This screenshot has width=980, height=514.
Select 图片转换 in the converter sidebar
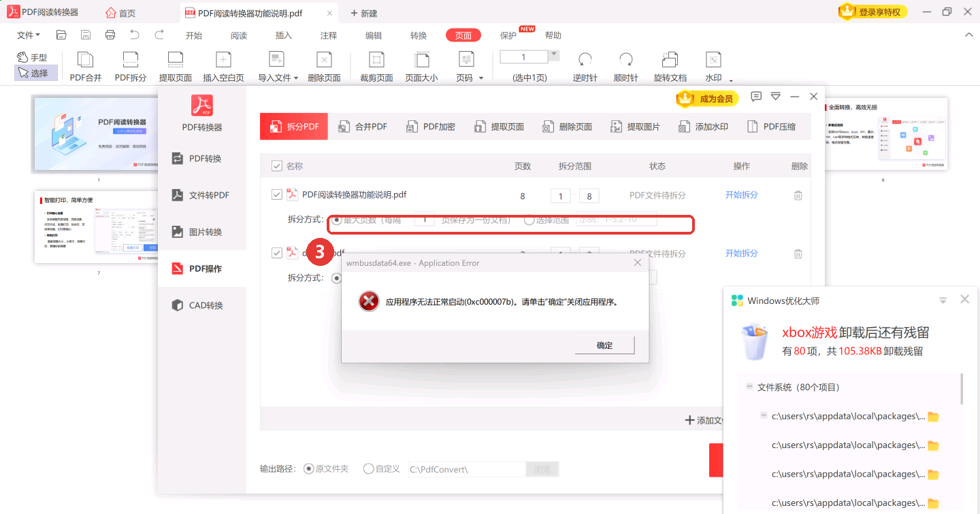pos(202,232)
